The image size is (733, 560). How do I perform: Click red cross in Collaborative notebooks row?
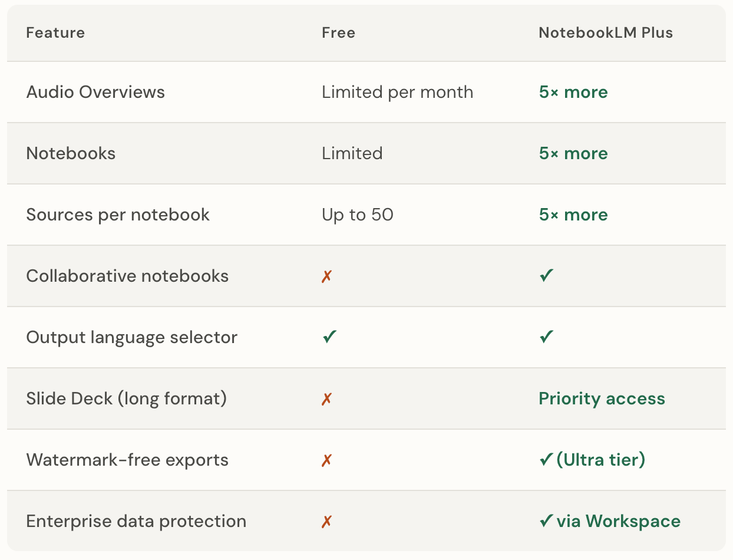[x=327, y=276]
